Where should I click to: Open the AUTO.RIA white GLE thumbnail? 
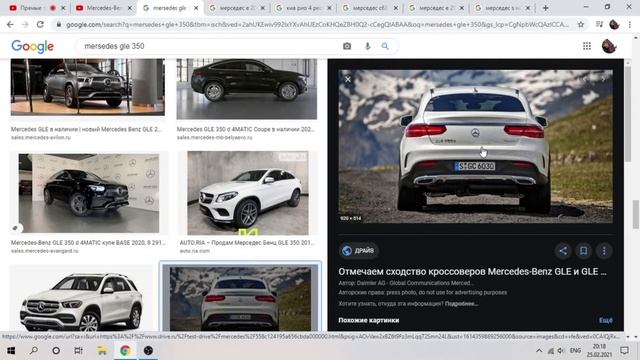coord(248,193)
